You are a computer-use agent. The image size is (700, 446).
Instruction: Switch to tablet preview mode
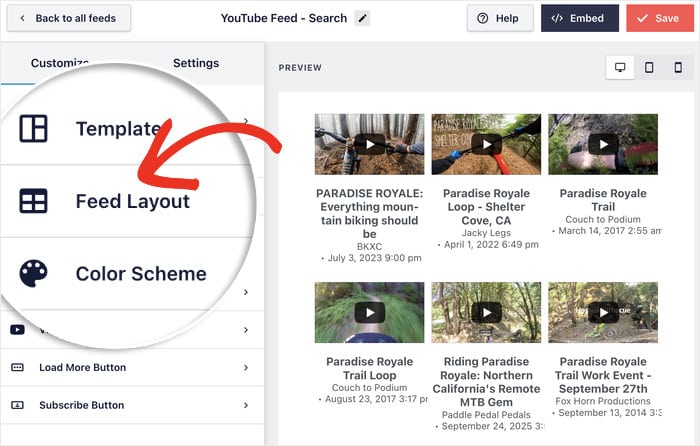[649, 68]
